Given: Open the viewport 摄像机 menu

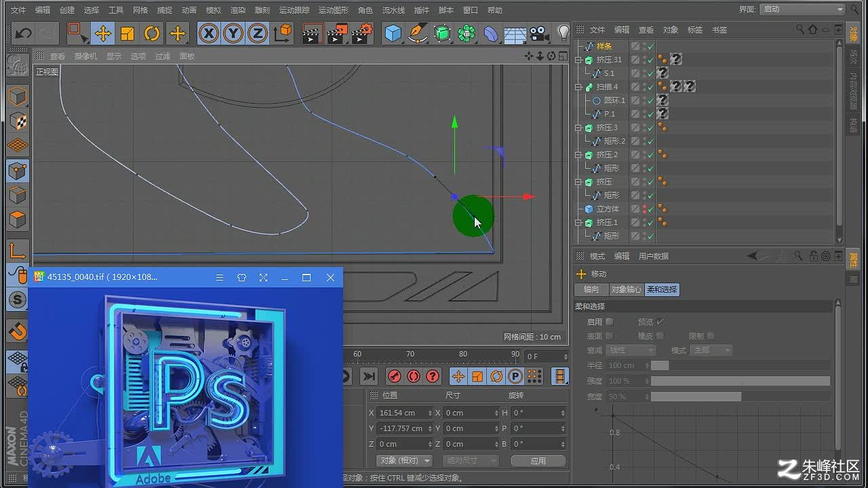Looking at the screenshot, I should pyautogui.click(x=85, y=56).
